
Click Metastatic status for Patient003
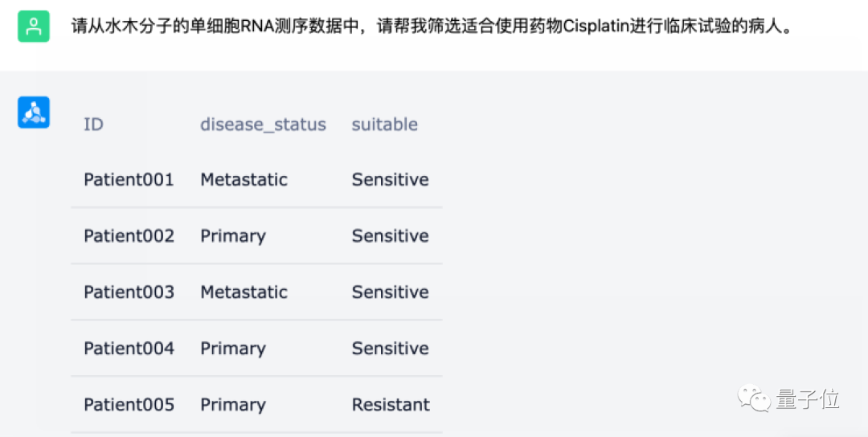[x=244, y=292]
